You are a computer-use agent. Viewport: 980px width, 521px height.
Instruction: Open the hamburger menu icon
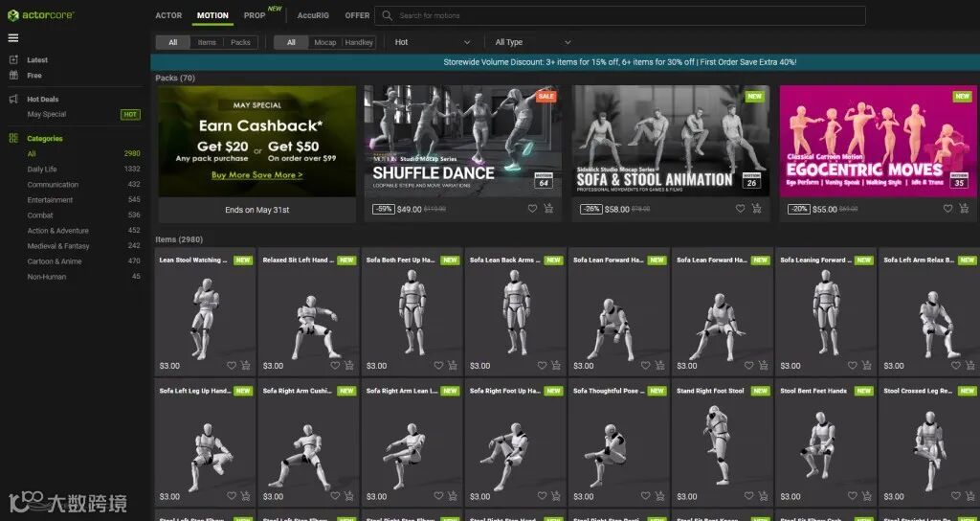click(13, 38)
